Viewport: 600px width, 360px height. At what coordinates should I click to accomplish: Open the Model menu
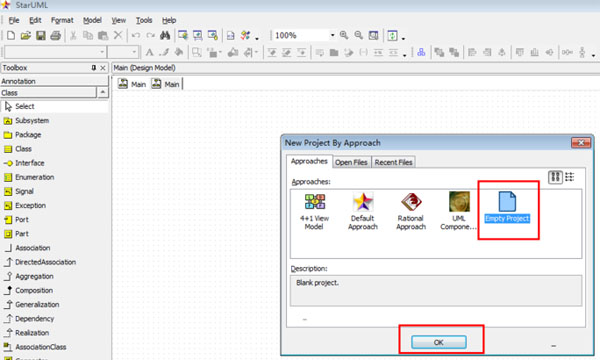92,20
